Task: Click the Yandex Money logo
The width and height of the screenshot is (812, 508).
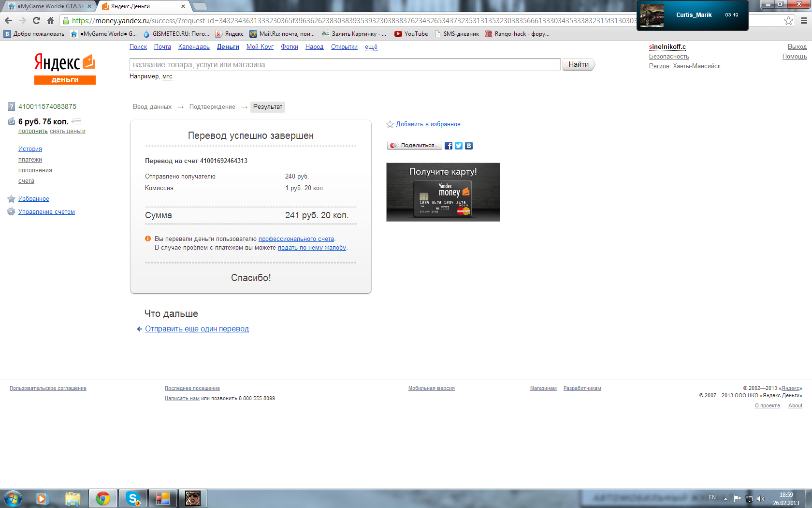Action: coord(65,69)
